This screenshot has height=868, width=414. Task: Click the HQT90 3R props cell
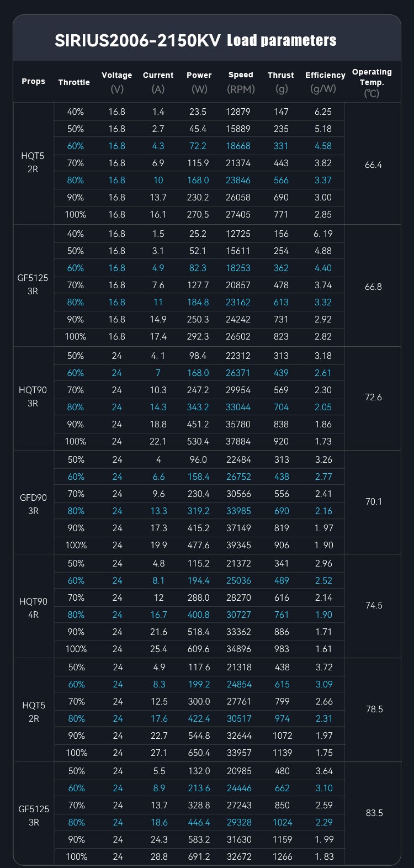coord(33,396)
